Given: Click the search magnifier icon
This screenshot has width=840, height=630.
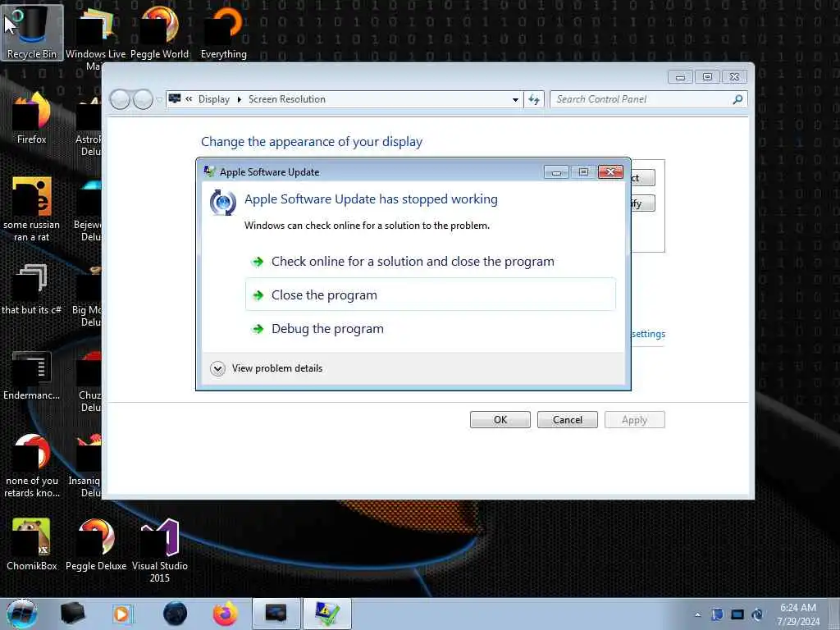Looking at the screenshot, I should point(737,99).
